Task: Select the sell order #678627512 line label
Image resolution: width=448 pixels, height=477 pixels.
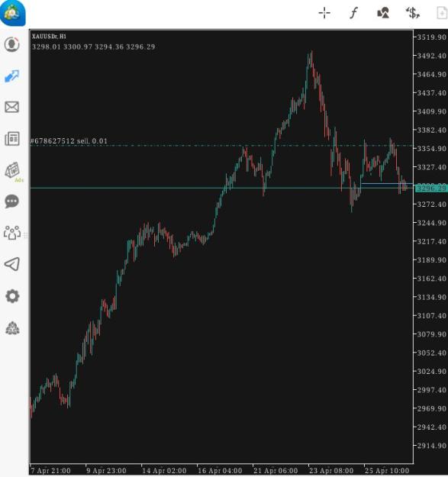Action: 69,141
